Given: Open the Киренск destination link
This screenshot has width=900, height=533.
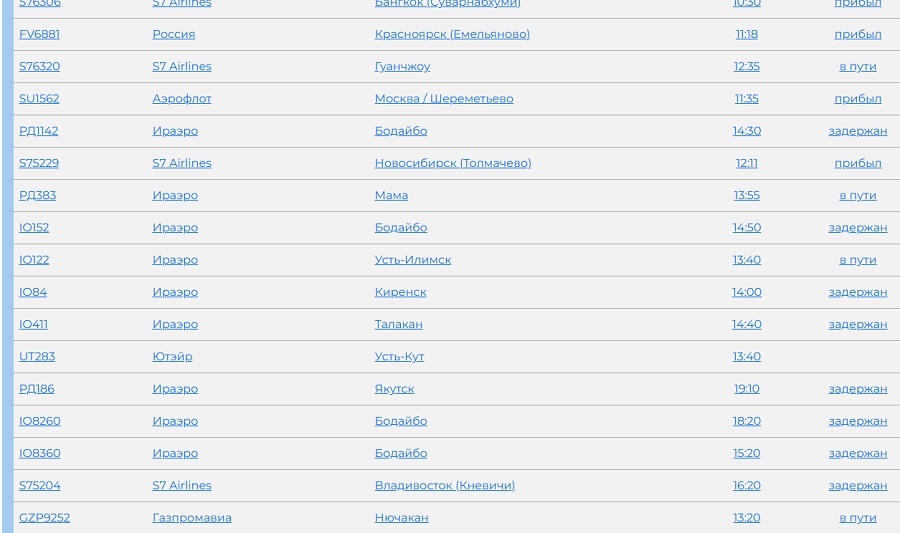Looking at the screenshot, I should click(x=400, y=292).
